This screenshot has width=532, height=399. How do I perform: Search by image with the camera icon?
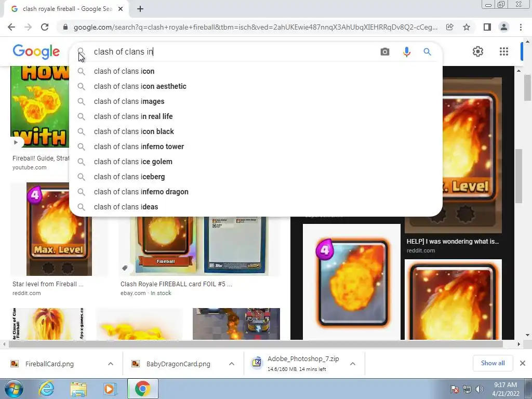click(385, 51)
